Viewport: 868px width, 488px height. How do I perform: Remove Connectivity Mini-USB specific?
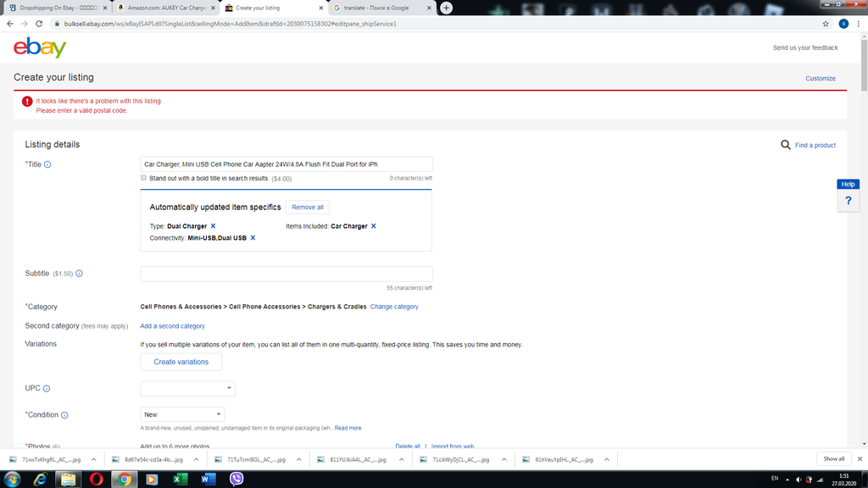pos(253,238)
